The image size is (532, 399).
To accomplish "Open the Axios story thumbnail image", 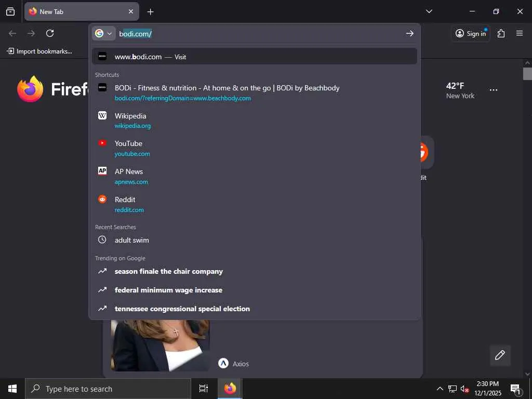I will click(x=160, y=345).
